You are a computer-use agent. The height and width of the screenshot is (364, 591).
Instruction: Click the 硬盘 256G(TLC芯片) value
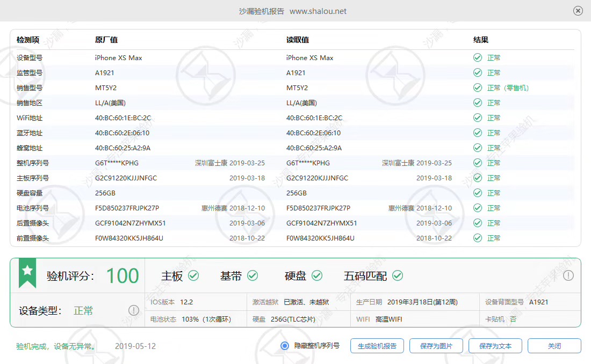(x=293, y=319)
